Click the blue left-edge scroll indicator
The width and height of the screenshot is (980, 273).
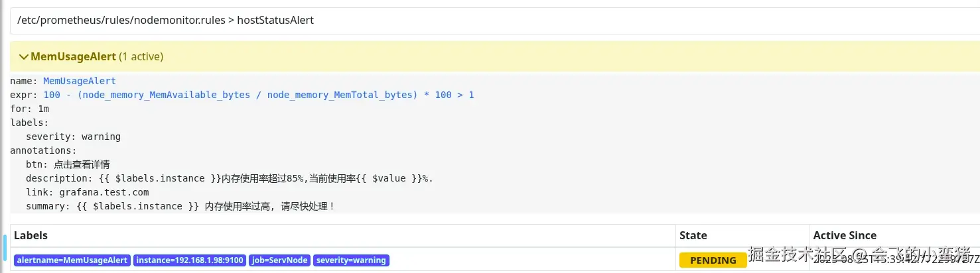tap(5, 247)
